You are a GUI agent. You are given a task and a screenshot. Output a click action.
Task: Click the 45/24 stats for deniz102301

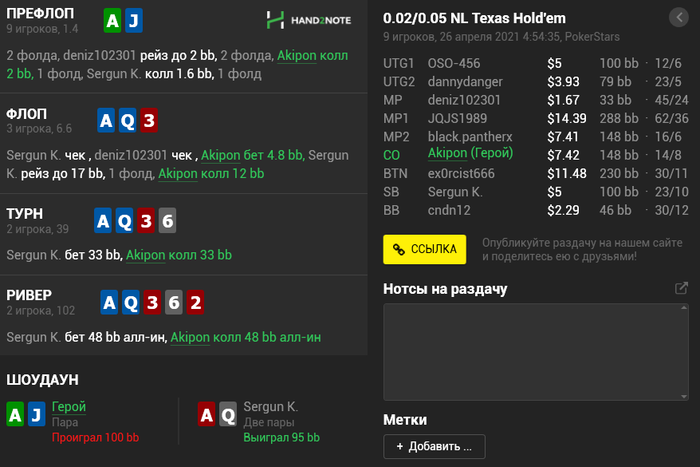(671, 100)
